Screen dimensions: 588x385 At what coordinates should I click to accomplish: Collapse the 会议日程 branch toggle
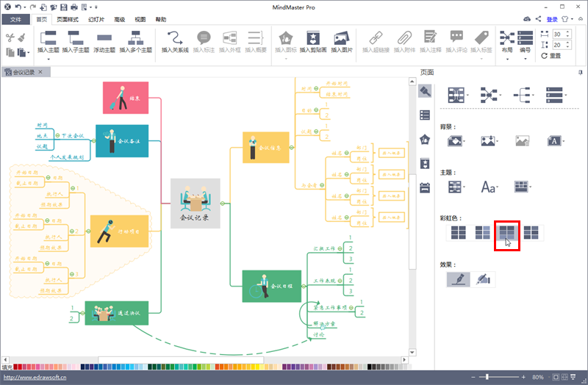[x=304, y=287]
